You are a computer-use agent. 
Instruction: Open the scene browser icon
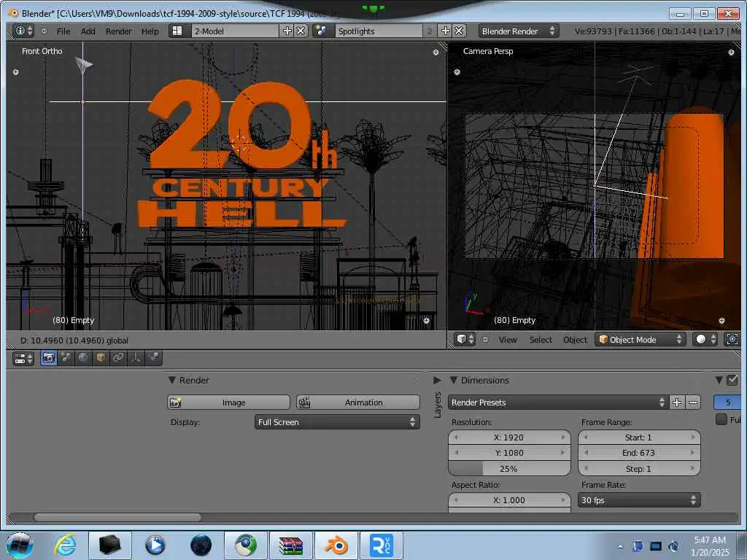click(322, 31)
